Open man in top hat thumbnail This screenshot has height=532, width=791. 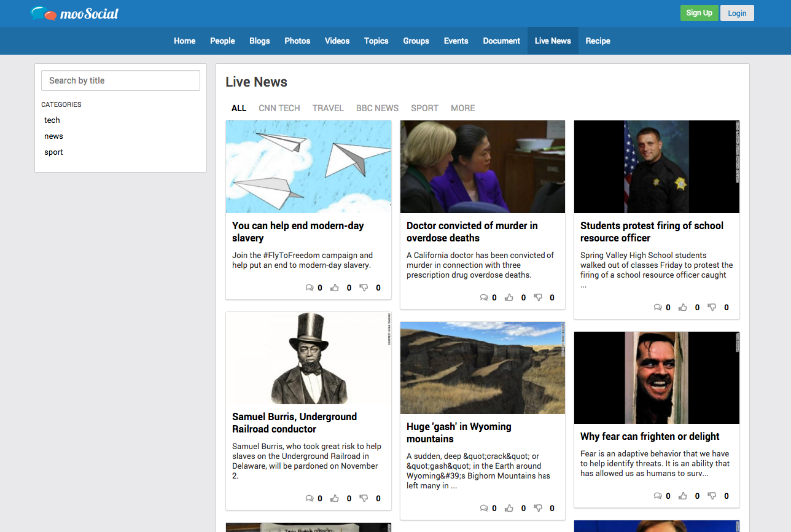point(308,358)
